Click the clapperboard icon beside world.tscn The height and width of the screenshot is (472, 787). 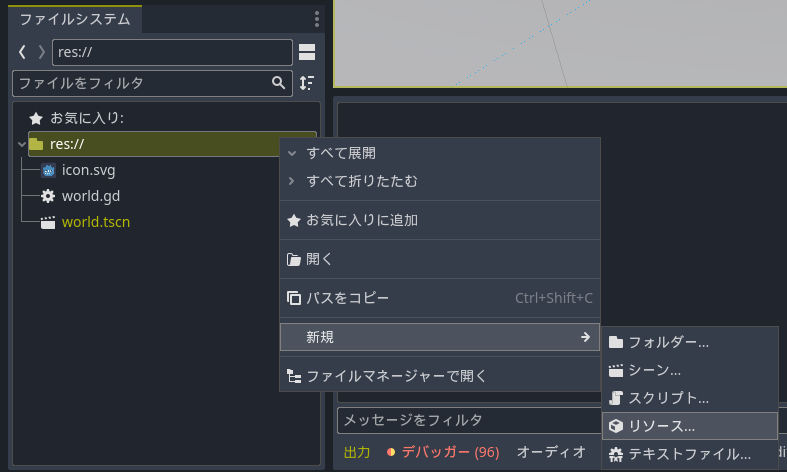coord(48,222)
